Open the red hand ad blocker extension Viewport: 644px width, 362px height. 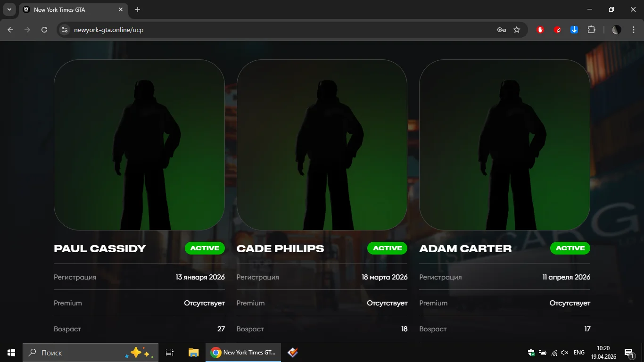(540, 30)
